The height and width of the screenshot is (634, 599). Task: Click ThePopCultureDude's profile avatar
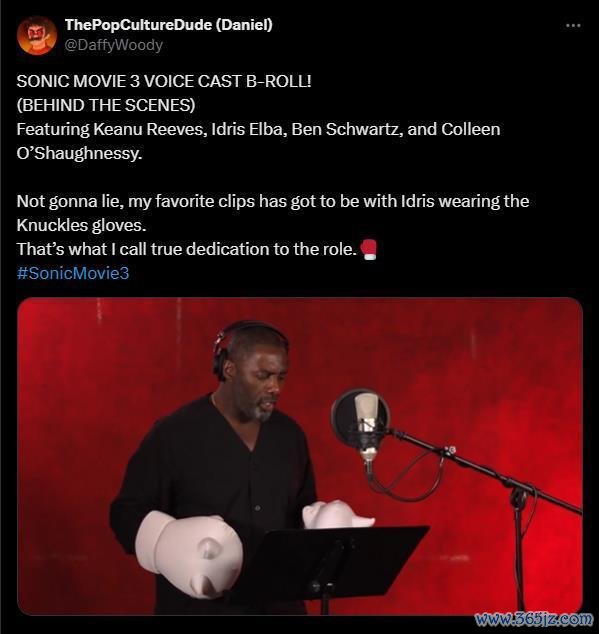pyautogui.click(x=37, y=36)
